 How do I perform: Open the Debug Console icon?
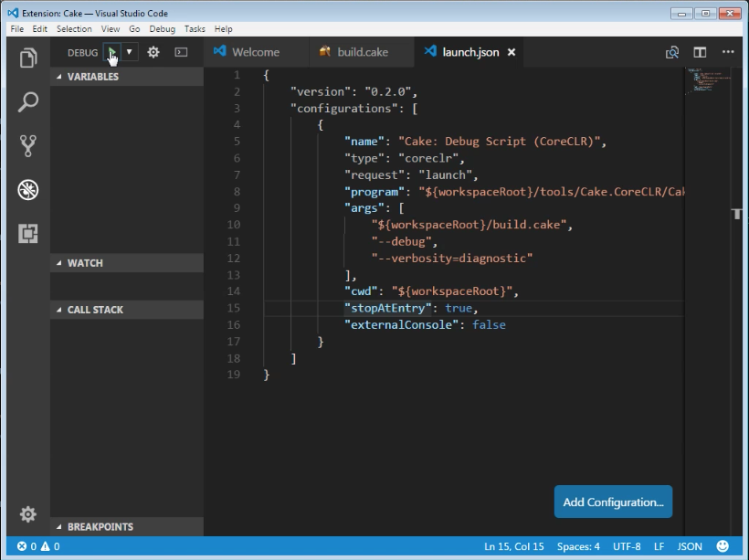pyautogui.click(x=181, y=52)
